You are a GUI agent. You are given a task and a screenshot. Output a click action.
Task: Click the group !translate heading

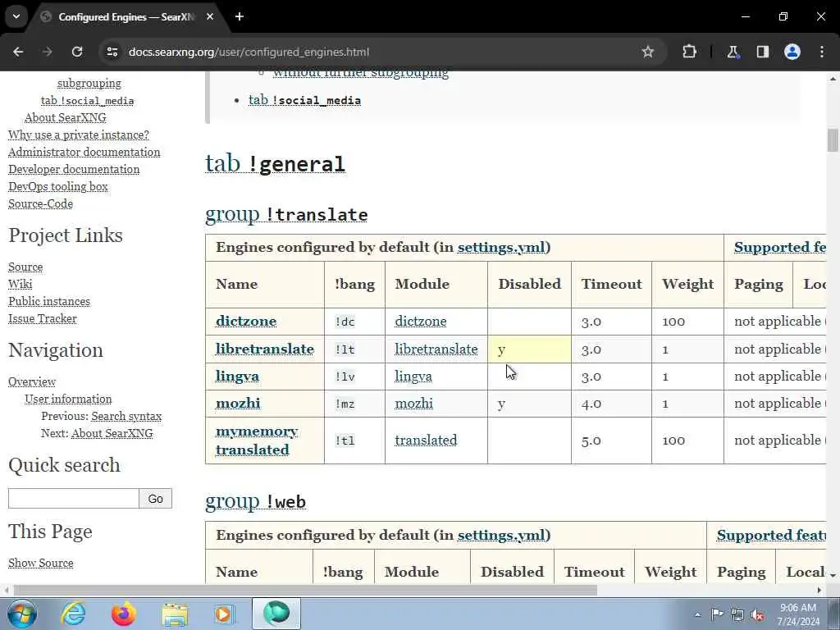[x=286, y=214]
